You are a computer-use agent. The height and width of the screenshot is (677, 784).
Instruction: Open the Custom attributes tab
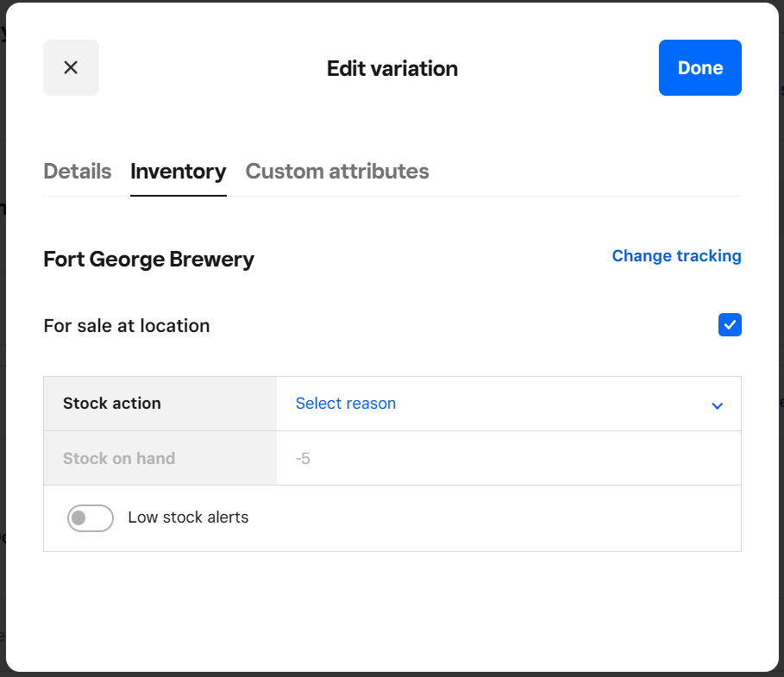pyautogui.click(x=337, y=171)
